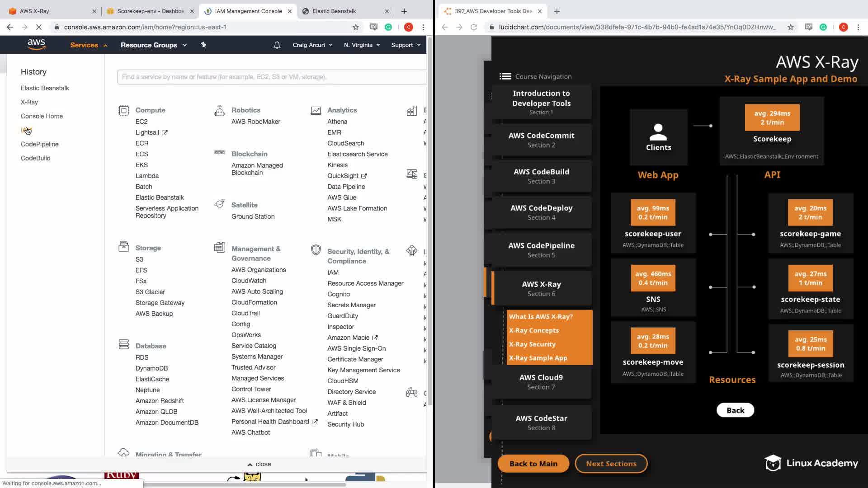Screen dimensions: 868x488
Task: Click the Storage category icon
Action: coord(123,247)
